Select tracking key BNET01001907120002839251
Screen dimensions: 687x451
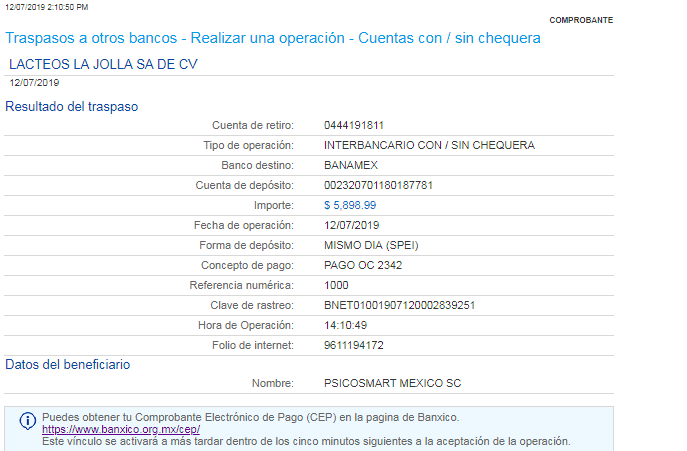point(399,305)
